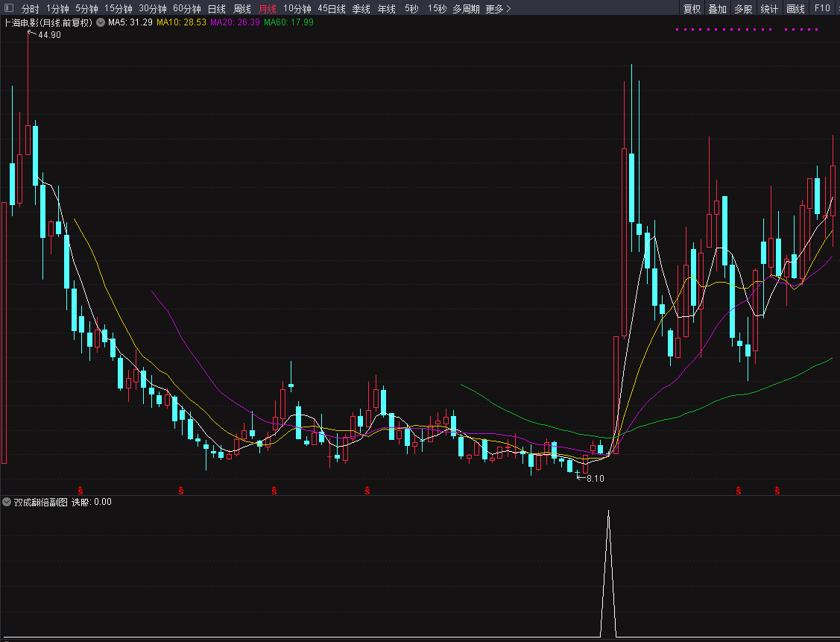Select the 1分钟 period tab

pyautogui.click(x=57, y=8)
